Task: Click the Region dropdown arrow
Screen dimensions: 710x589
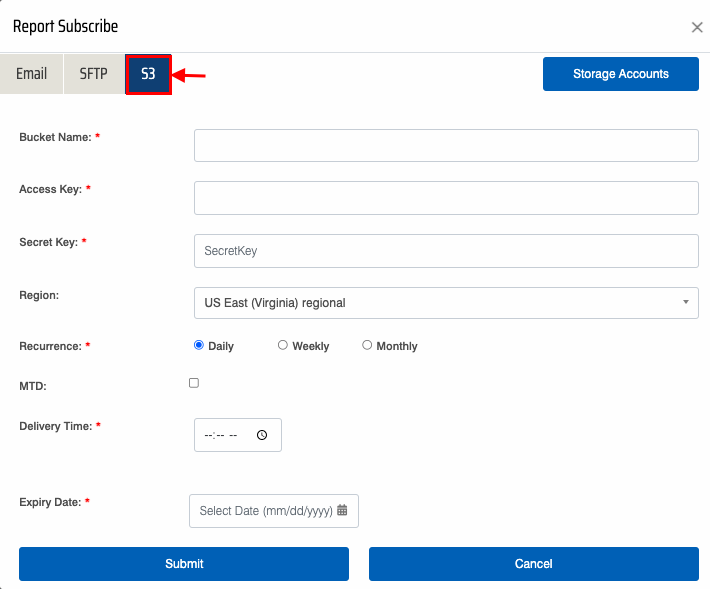Action: pyautogui.click(x=686, y=302)
